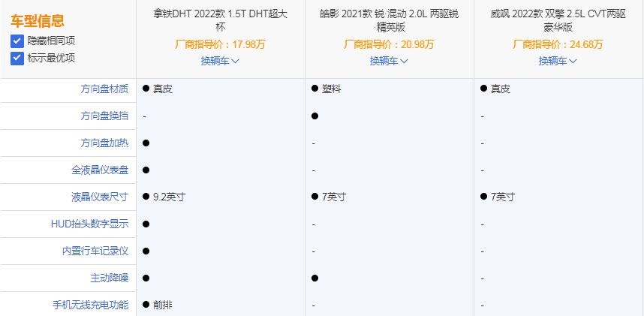Click the 方向盘换挡 row label
The width and height of the screenshot is (644, 316).
pos(104,116)
